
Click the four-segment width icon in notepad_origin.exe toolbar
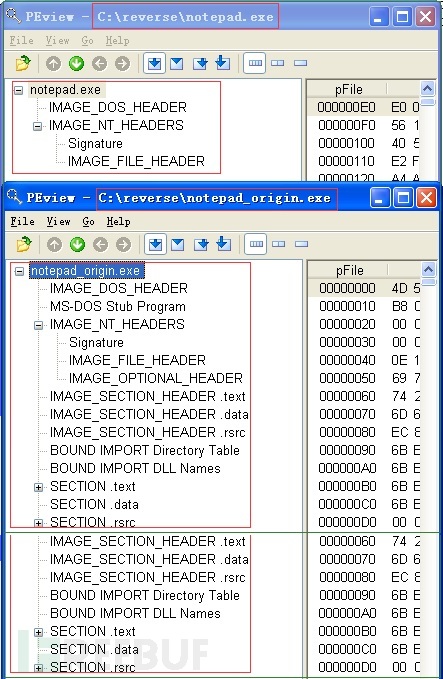(x=256, y=244)
